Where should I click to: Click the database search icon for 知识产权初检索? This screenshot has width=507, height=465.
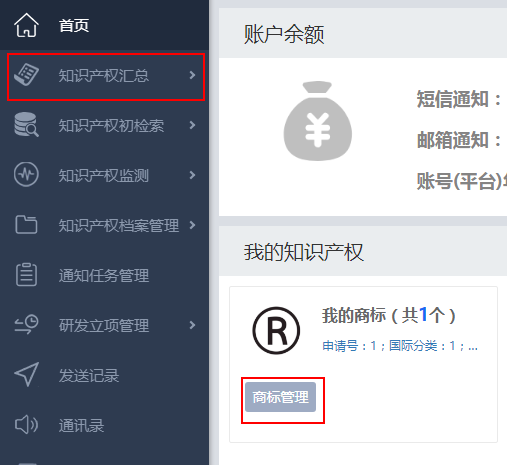point(26,125)
